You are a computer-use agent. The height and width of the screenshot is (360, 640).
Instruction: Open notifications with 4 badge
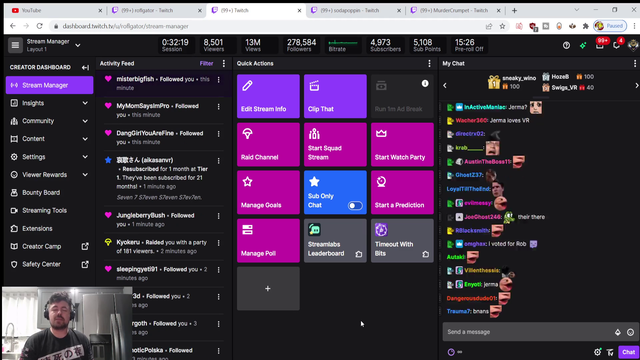coord(617,44)
